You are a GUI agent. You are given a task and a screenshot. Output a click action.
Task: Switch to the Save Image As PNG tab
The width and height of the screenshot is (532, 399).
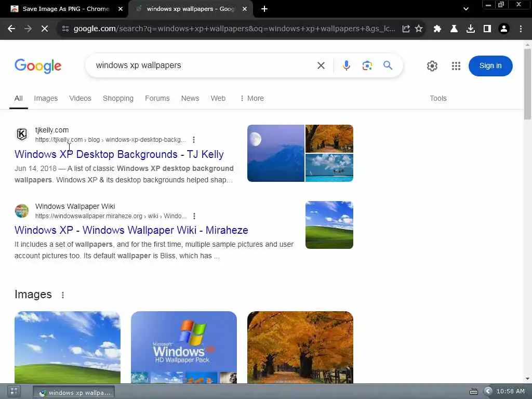coord(66,9)
